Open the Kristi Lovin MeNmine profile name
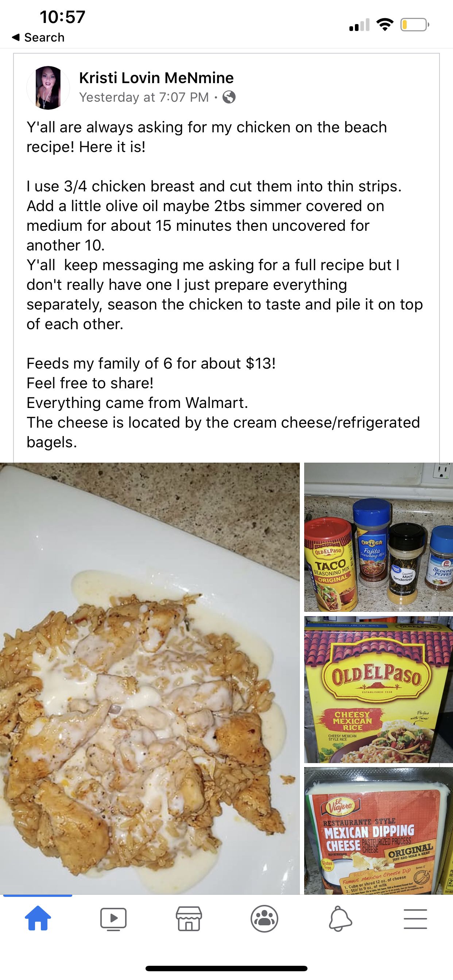 (x=156, y=78)
